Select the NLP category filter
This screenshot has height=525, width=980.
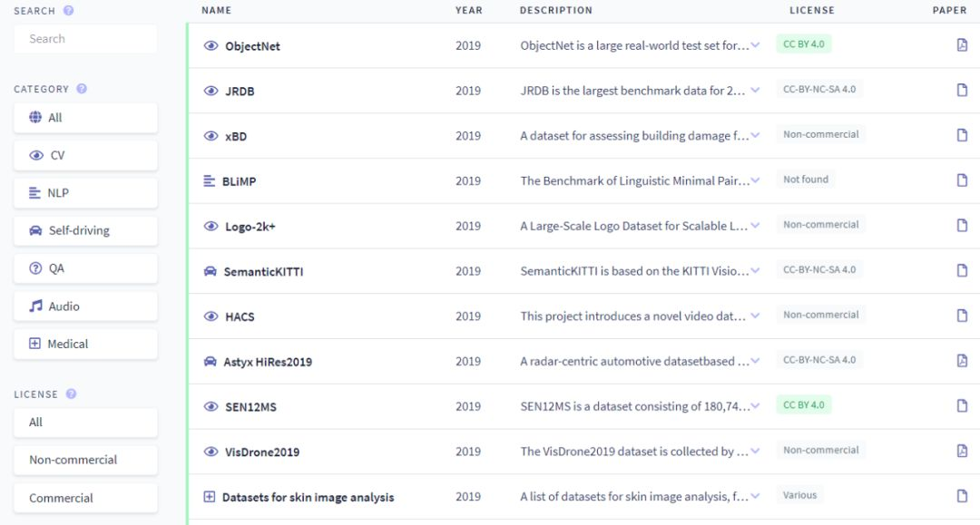tap(85, 193)
